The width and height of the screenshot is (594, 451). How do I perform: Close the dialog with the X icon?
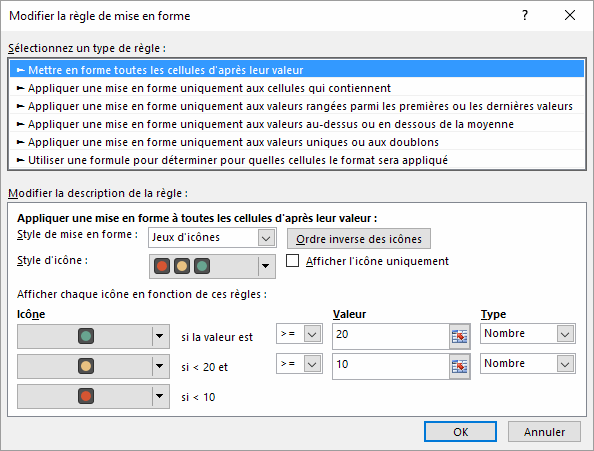(570, 16)
